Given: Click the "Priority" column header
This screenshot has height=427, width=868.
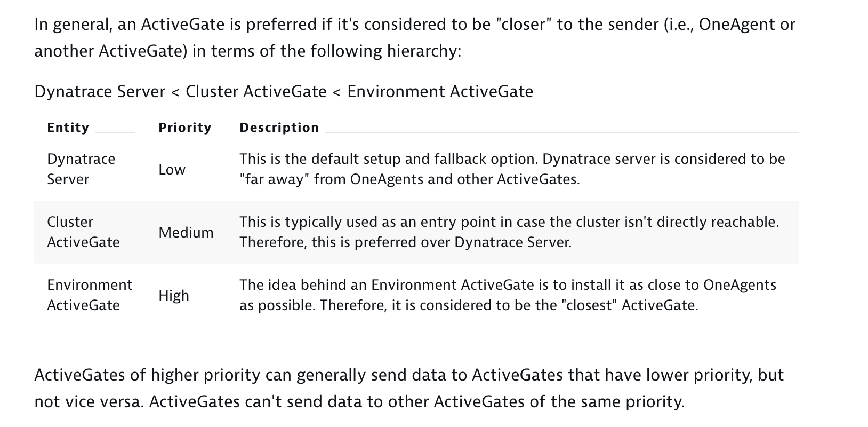Looking at the screenshot, I should 184,128.
